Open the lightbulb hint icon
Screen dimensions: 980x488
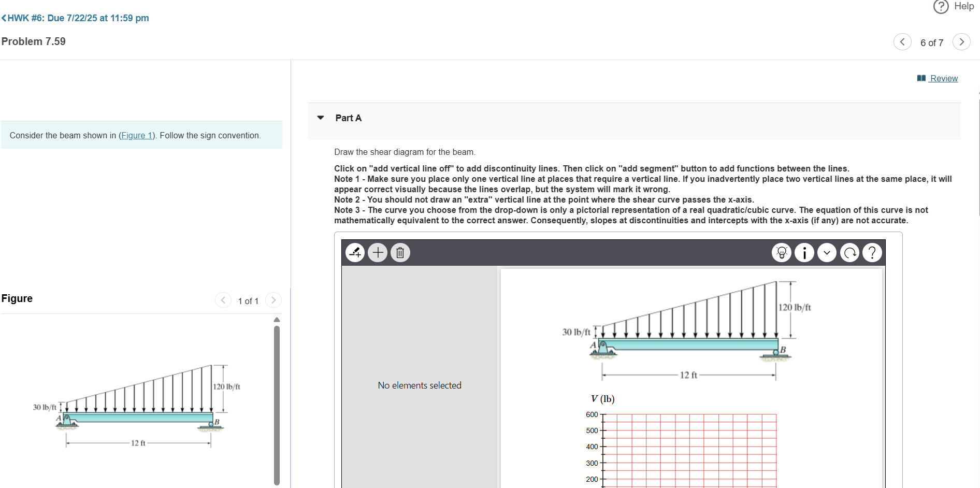point(782,252)
